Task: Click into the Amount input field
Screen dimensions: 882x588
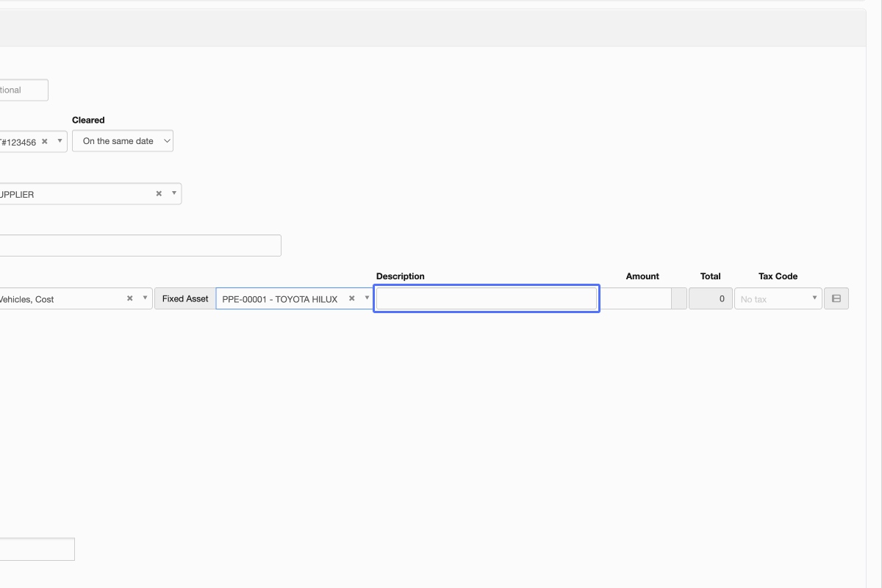Action: pyautogui.click(x=636, y=298)
